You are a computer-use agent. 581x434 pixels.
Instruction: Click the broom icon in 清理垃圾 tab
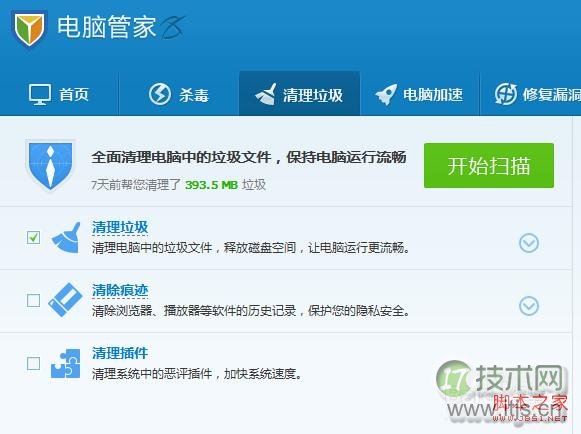click(266, 94)
